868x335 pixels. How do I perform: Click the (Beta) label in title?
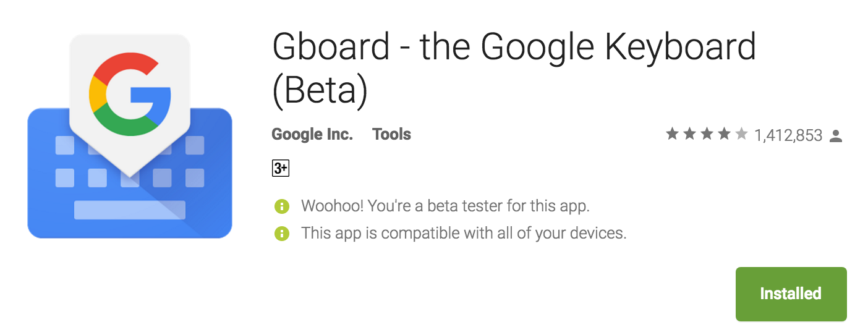click(x=320, y=90)
